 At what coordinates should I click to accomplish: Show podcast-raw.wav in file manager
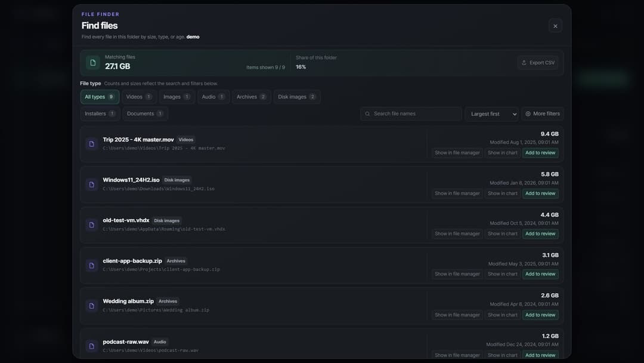(x=457, y=355)
